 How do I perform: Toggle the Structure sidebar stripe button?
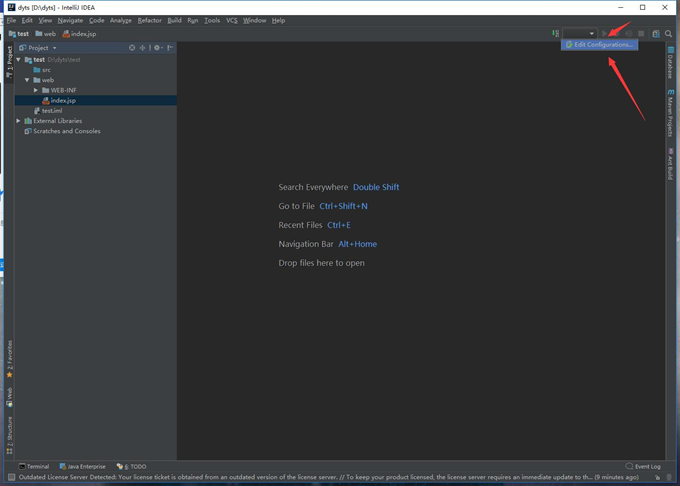coord(10,435)
